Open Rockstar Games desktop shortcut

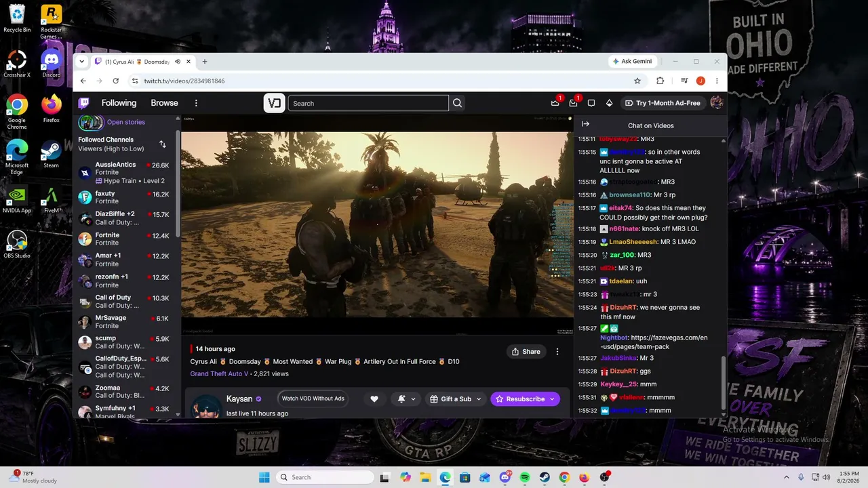click(x=52, y=22)
